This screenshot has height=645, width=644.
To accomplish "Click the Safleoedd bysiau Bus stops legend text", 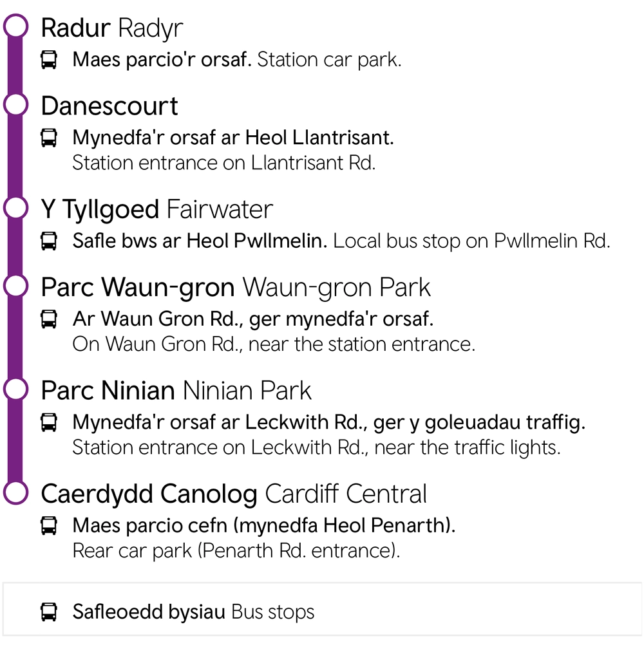I will [194, 612].
